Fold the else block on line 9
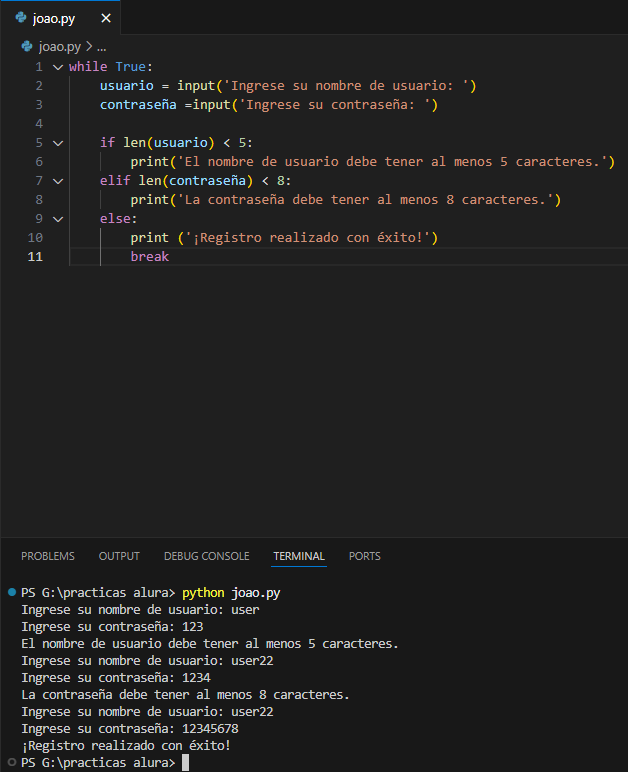The image size is (628, 772). tap(57, 219)
